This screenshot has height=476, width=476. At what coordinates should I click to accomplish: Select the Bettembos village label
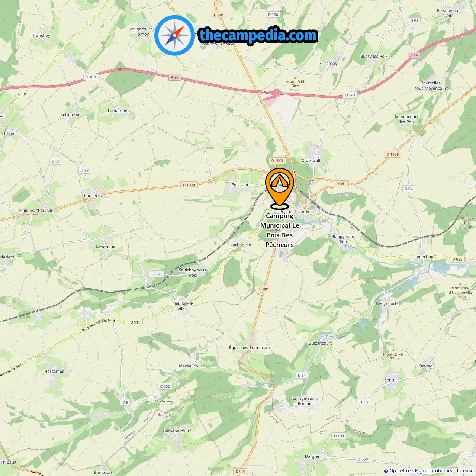click(x=71, y=115)
